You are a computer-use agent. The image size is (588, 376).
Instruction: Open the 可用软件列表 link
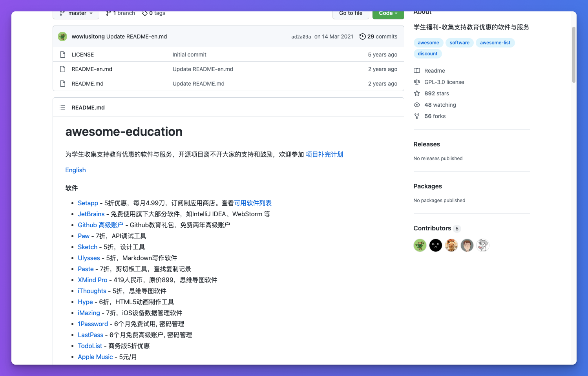coord(253,203)
